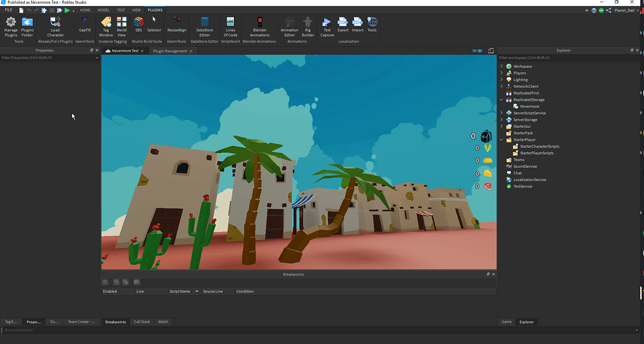Launch the Load Character plugin
The width and height of the screenshot is (644, 344).
click(55, 27)
